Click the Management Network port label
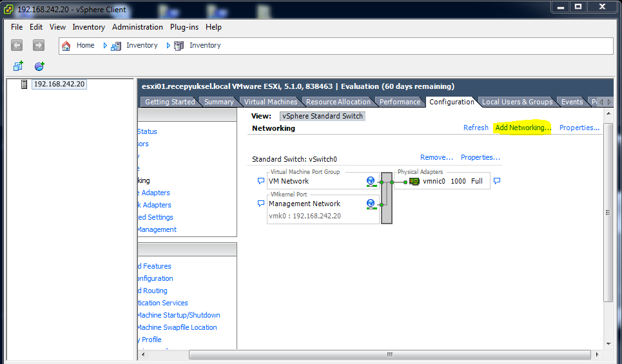 point(304,204)
